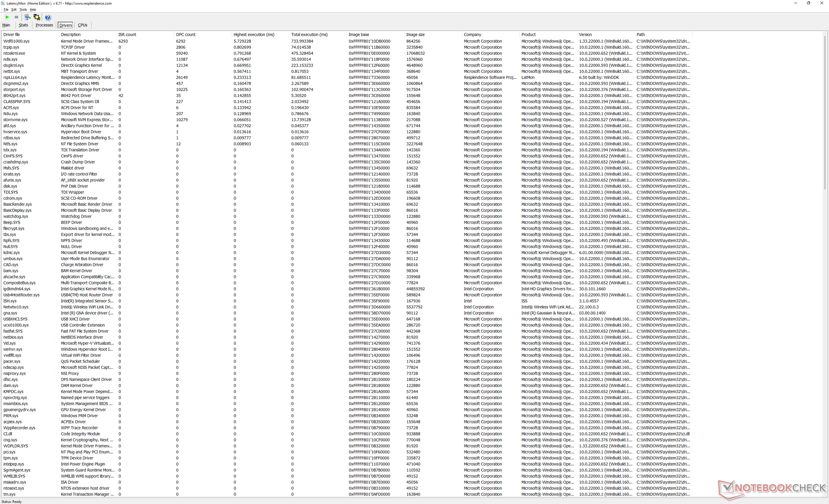The height and width of the screenshot is (504, 829).
Task: Open the Tools menu
Action: [23, 9]
